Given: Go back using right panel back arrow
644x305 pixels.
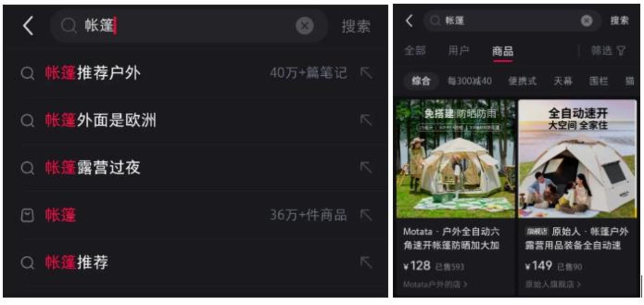Looking at the screenshot, I should pos(409,21).
